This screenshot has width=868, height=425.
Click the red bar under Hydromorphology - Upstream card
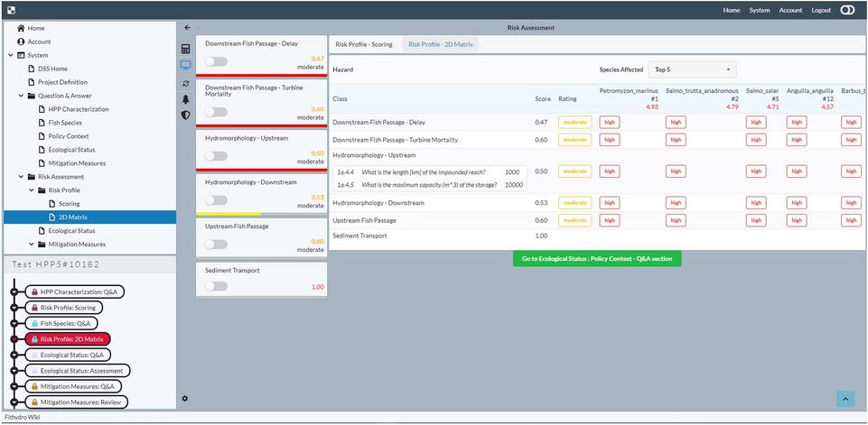(x=261, y=170)
